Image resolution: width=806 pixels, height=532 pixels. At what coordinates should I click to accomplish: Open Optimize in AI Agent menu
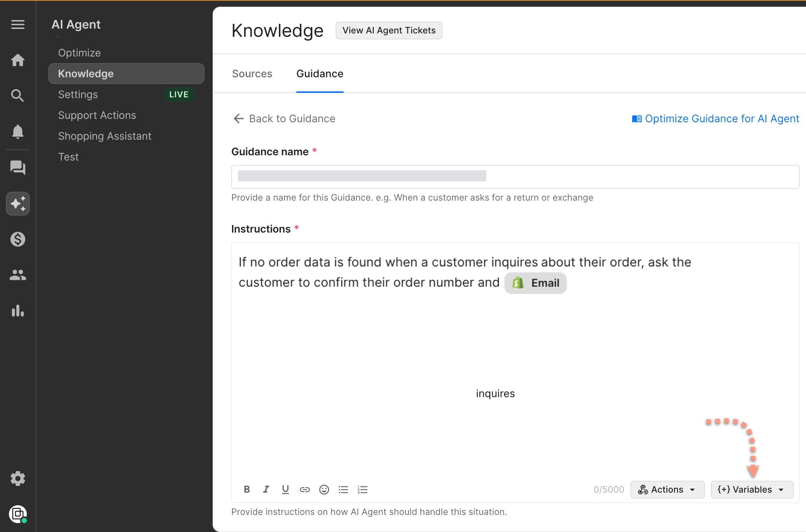point(80,53)
